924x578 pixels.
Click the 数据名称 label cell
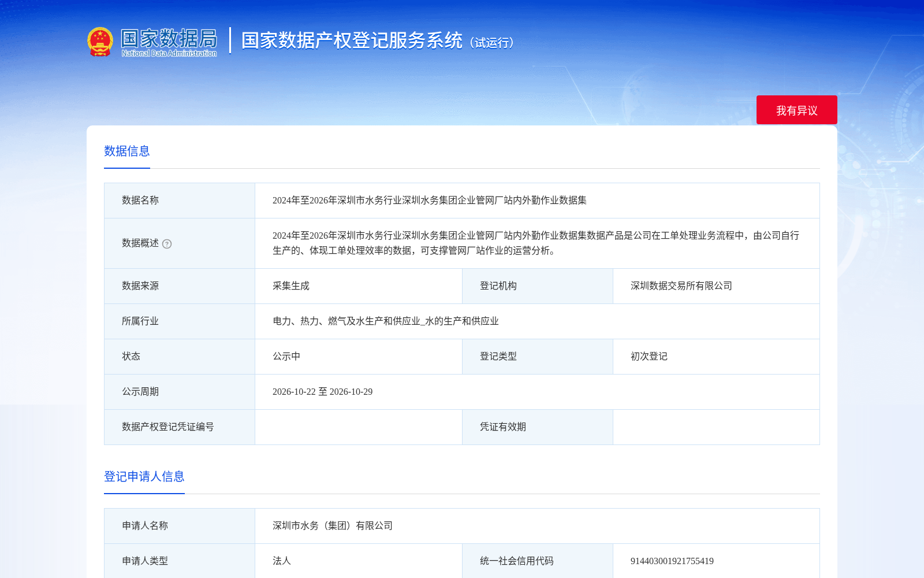point(180,201)
